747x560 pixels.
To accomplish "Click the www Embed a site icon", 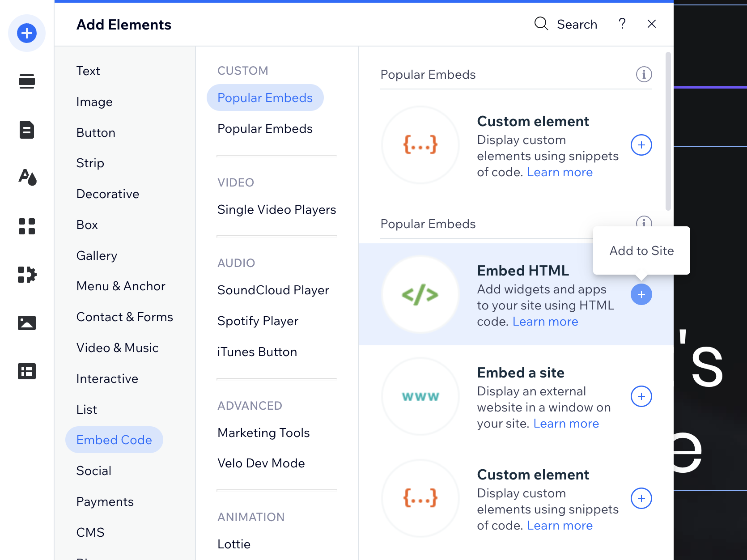I will tap(420, 396).
